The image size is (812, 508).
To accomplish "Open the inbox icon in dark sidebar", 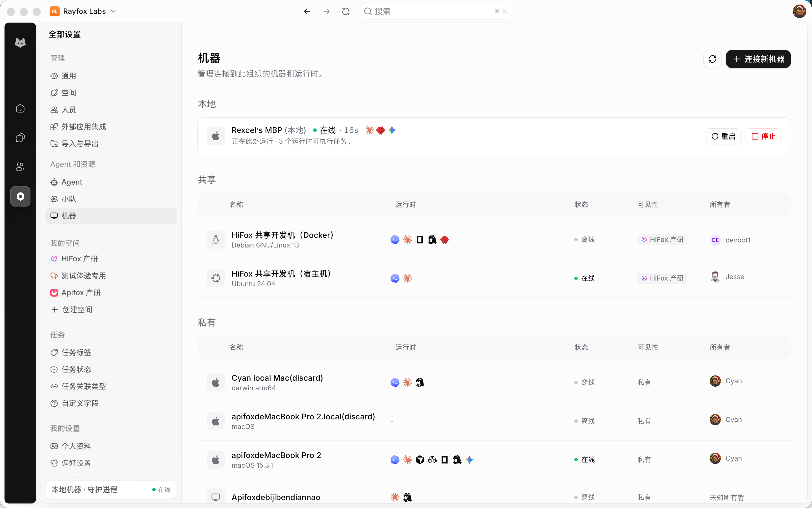I will pos(20,109).
